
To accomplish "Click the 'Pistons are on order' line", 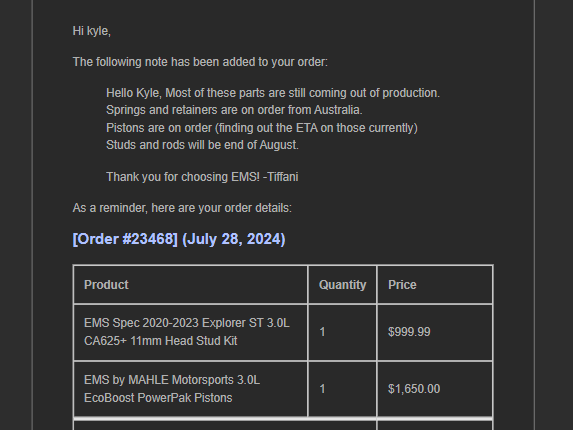I will pos(262,128).
